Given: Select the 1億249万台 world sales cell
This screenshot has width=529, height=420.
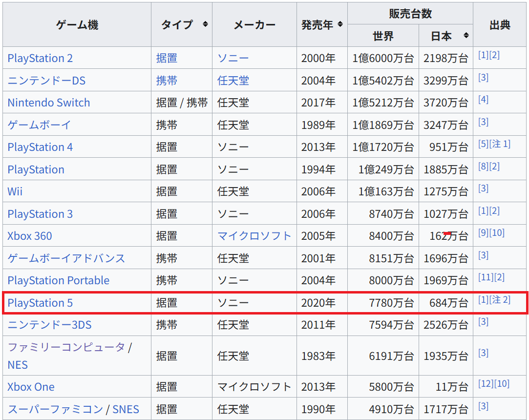Looking at the screenshot, I should point(383,169).
